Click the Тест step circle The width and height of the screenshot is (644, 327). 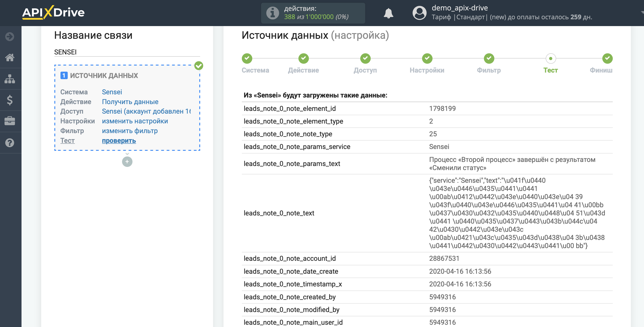click(x=550, y=58)
